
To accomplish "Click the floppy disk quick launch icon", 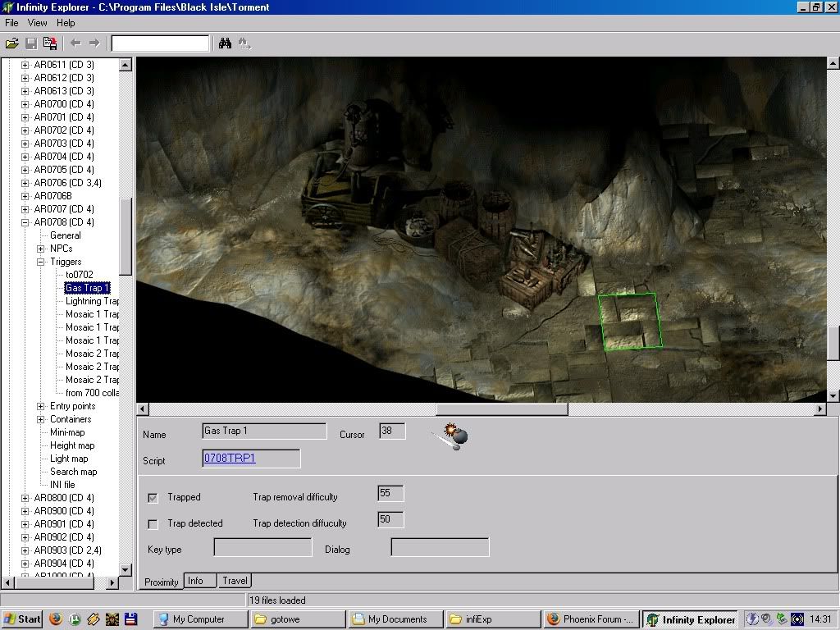I will [130, 619].
